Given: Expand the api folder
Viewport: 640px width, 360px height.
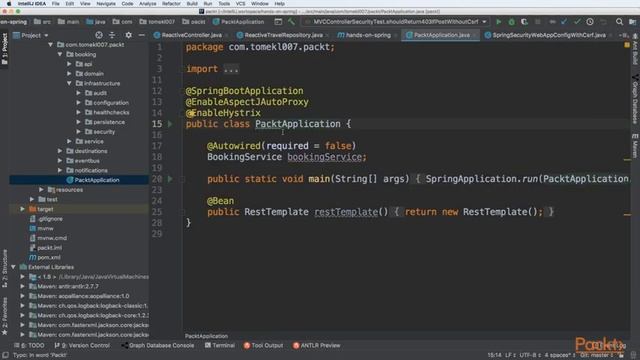Looking at the screenshot, I should click(x=69, y=64).
